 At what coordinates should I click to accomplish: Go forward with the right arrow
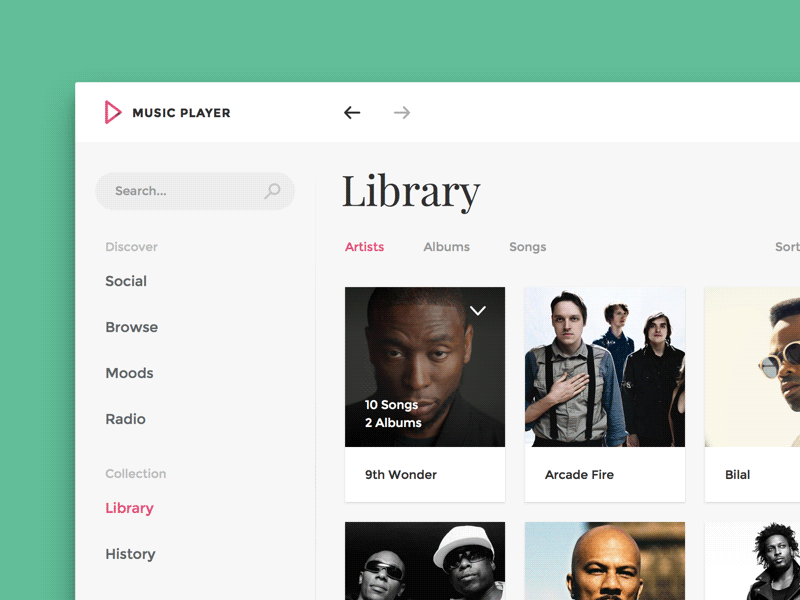[x=402, y=113]
